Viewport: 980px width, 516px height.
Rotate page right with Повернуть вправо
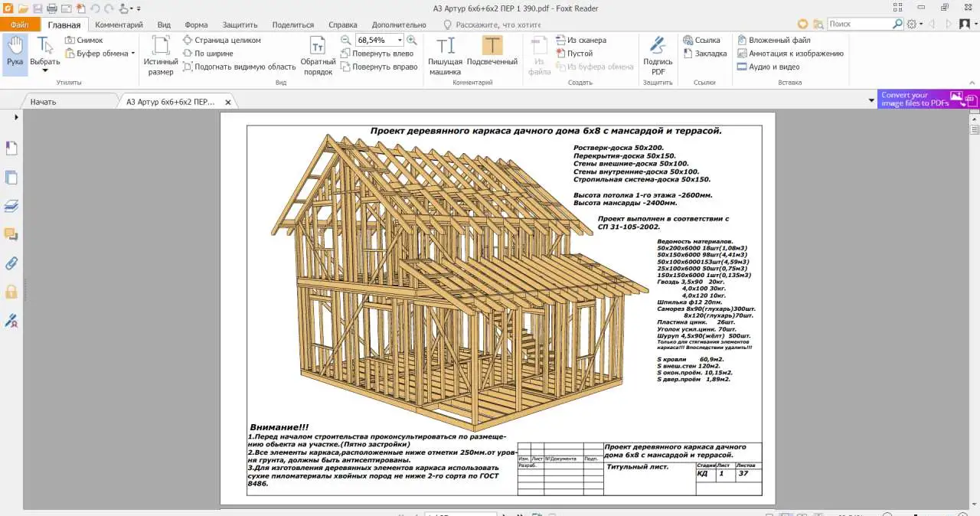(x=380, y=67)
